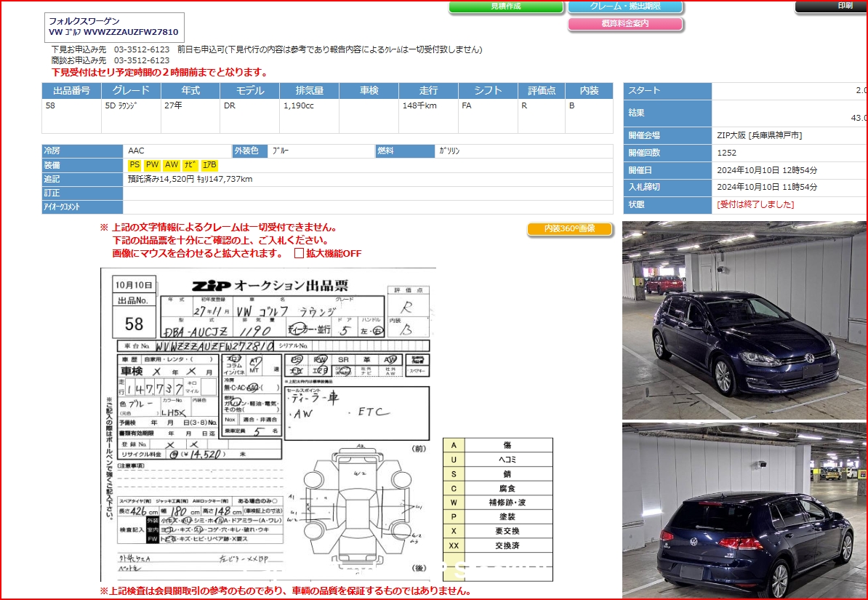Viewport: 868px width, 600px height.
Task: Click the ZIP auction sheet image
Action: coord(268,425)
